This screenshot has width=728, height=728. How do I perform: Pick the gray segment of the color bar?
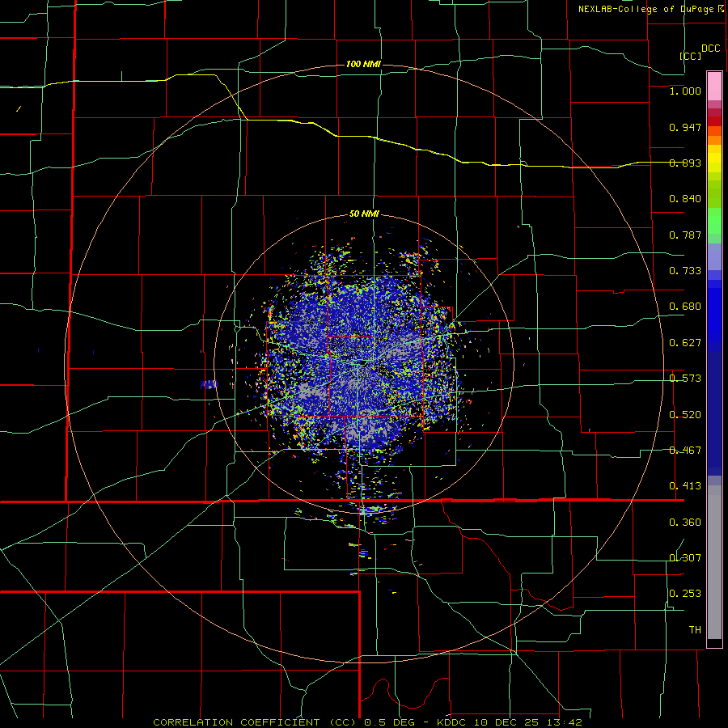point(714,562)
